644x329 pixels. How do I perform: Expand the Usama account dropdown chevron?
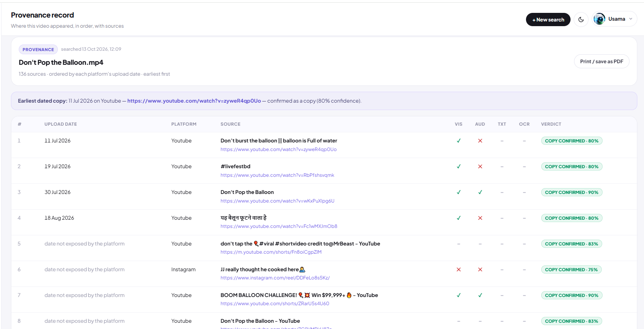coord(630,19)
